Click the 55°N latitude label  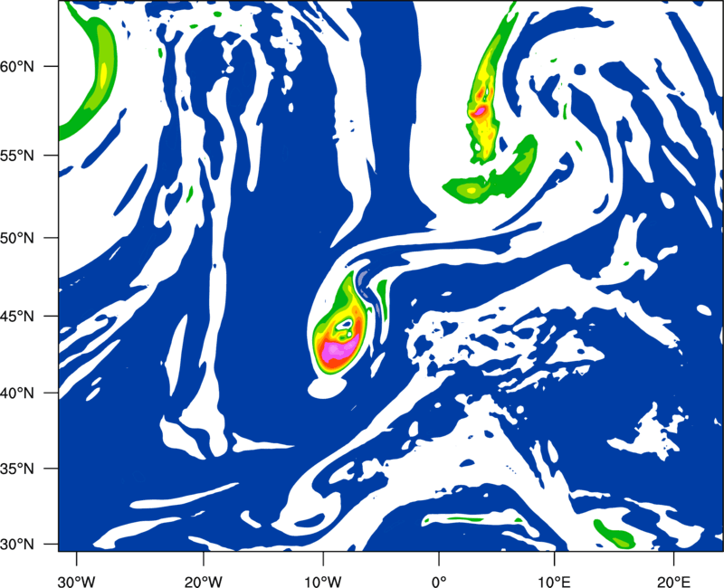[x=17, y=156]
